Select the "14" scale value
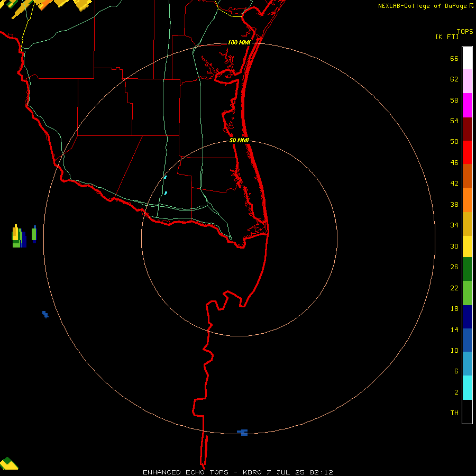476x476 pixels. (454, 329)
